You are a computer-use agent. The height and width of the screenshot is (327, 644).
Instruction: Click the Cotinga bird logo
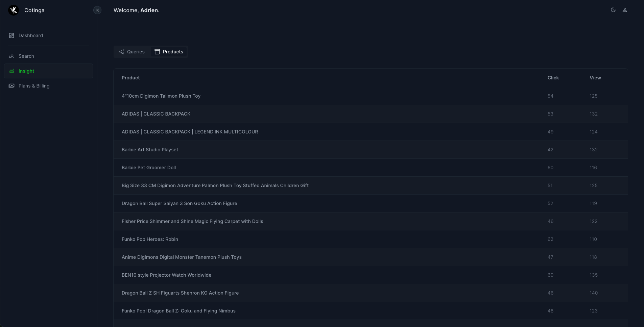tap(14, 10)
